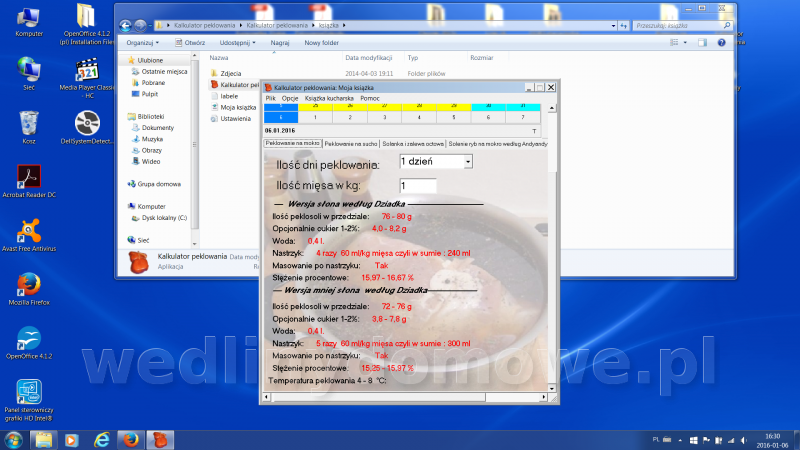
Task: Open Intel HD graphics control panel icon
Action: pos(29,401)
